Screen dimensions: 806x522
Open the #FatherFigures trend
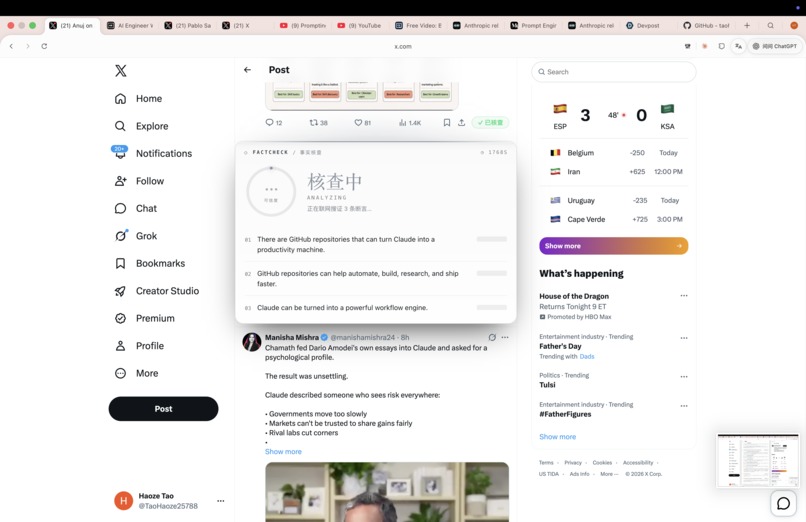(x=565, y=414)
